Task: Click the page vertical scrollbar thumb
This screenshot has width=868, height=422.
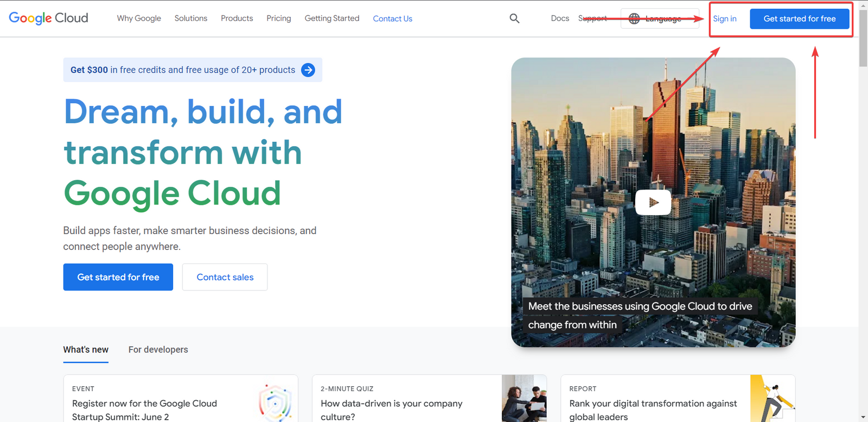Action: point(863,38)
